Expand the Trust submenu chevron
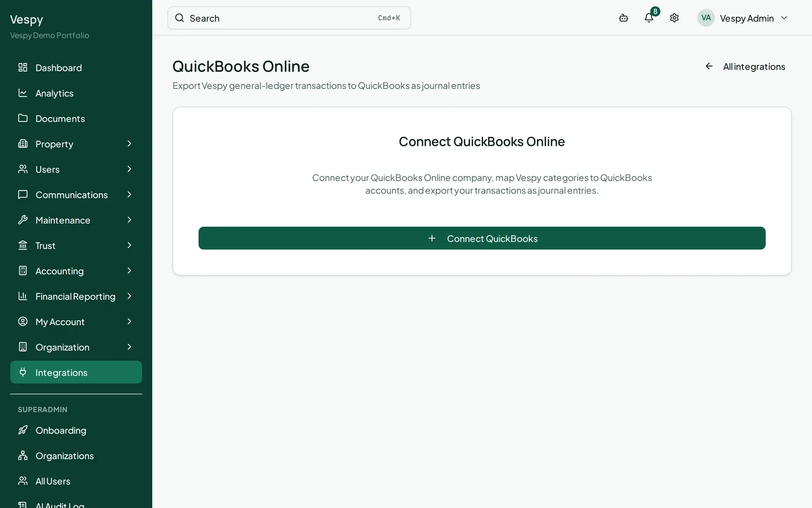The image size is (812, 508). click(129, 245)
